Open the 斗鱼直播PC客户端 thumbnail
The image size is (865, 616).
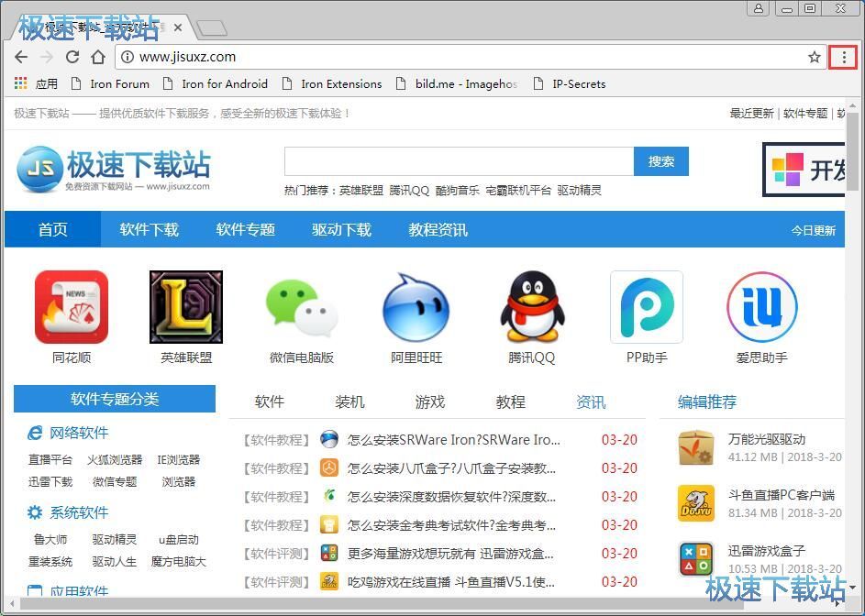tap(695, 502)
